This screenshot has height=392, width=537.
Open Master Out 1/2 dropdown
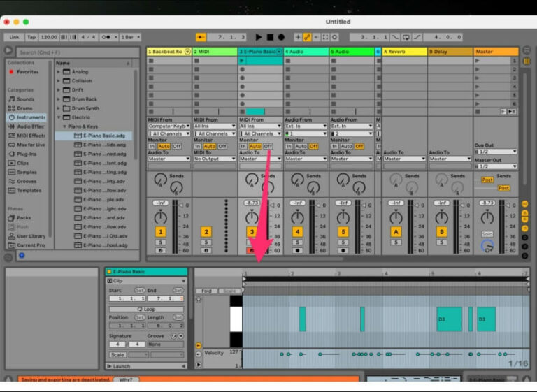(496, 166)
